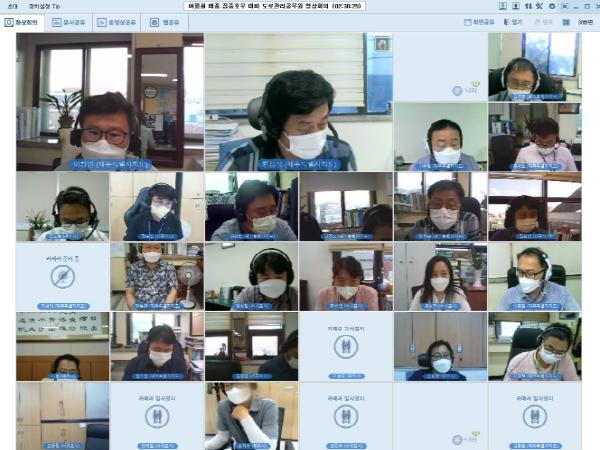Screen dimensions: 600x450
Task: Click the fullscreen icon in title bar
Action: click(564, 6)
